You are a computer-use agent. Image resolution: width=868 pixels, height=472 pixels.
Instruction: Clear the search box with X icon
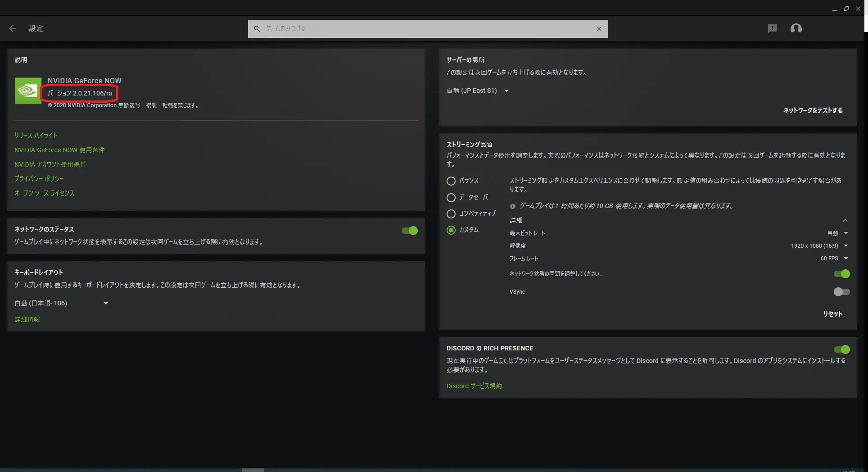[599, 29]
